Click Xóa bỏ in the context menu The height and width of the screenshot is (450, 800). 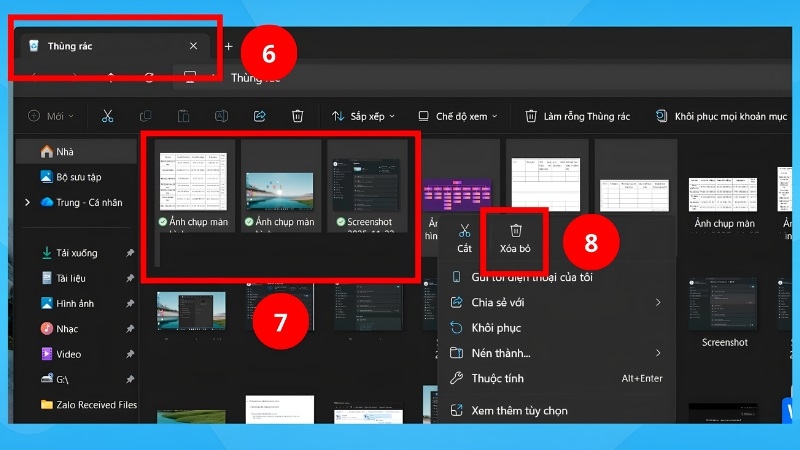[515, 238]
